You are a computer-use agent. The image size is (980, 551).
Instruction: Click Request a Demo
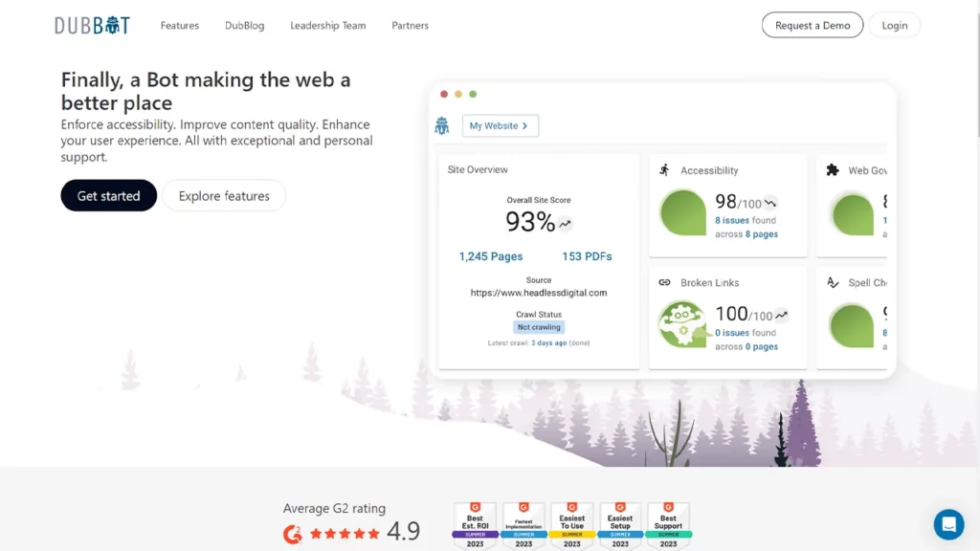click(813, 26)
